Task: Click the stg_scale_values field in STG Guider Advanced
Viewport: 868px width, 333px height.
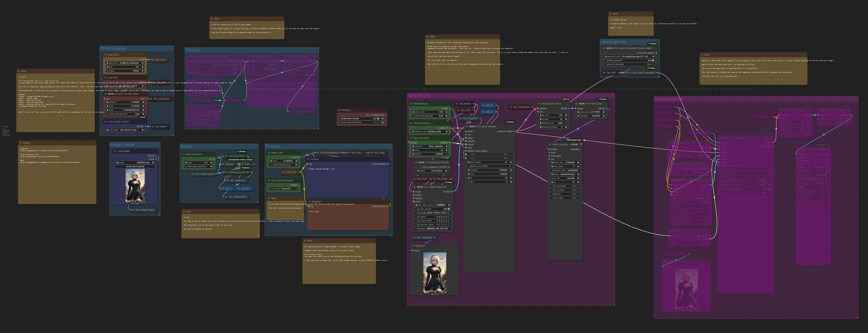Action: pos(433,221)
